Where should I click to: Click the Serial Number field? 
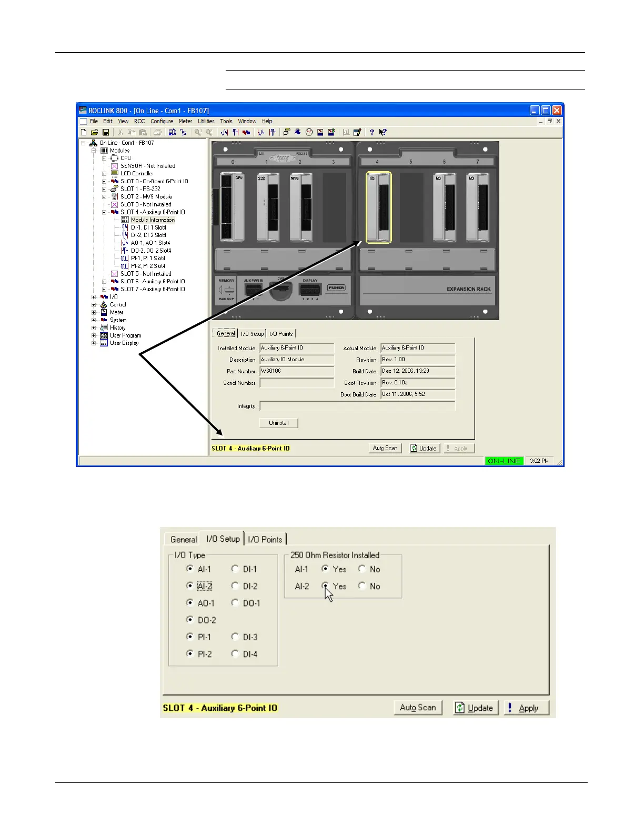297,383
